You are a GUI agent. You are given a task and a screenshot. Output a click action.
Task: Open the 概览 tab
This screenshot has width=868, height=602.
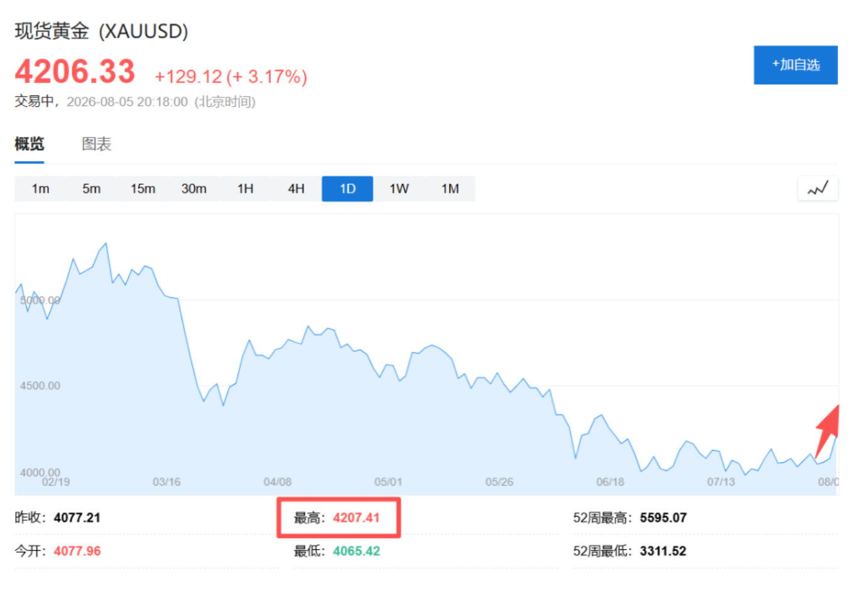click(30, 144)
